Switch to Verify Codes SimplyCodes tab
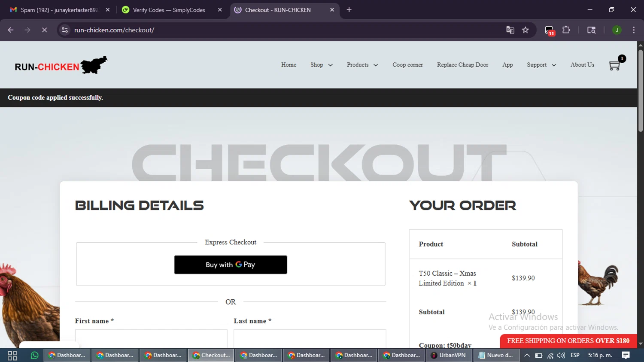This screenshot has height=362, width=644. pyautogui.click(x=169, y=10)
